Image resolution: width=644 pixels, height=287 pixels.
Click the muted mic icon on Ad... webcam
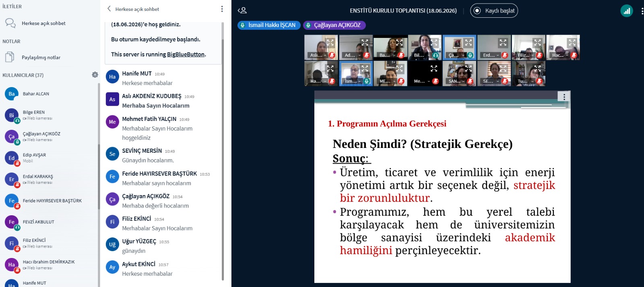tap(366, 55)
